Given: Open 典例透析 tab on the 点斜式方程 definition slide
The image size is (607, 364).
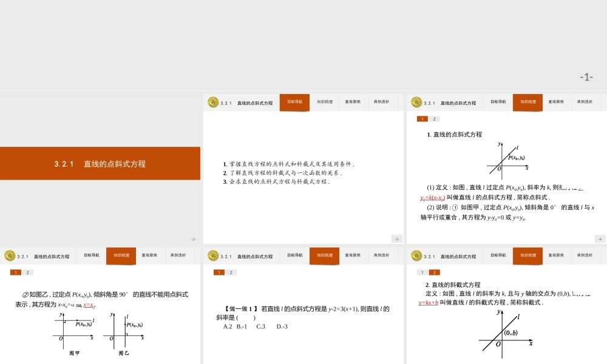Looking at the screenshot, I should point(585,102).
